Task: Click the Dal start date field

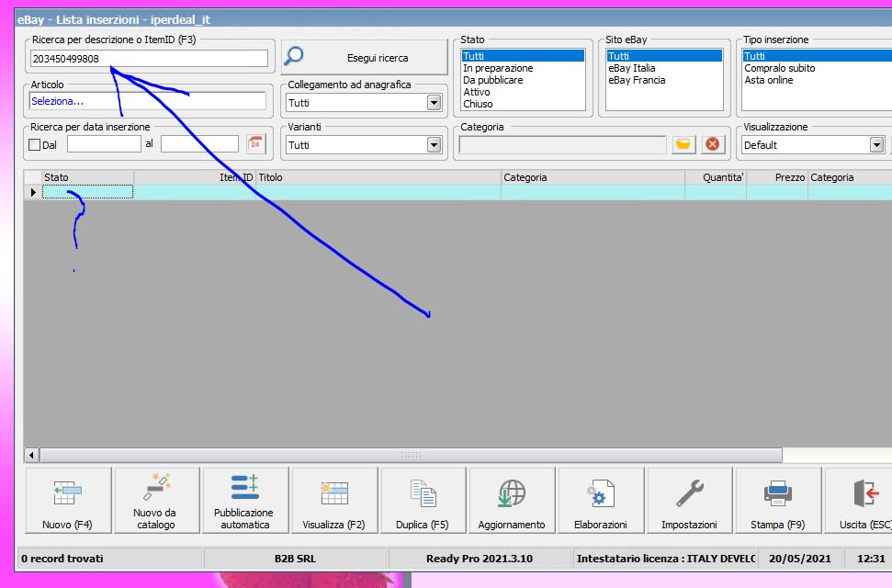Action: (104, 143)
